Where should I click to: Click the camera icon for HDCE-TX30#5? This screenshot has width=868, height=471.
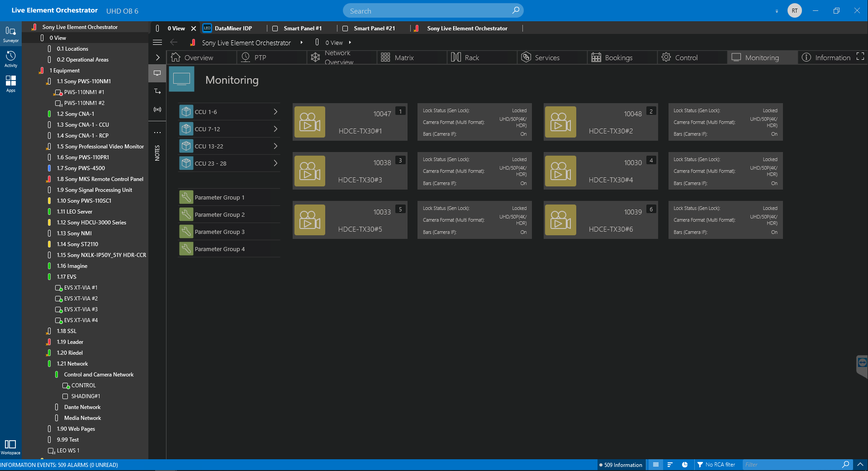(310, 220)
